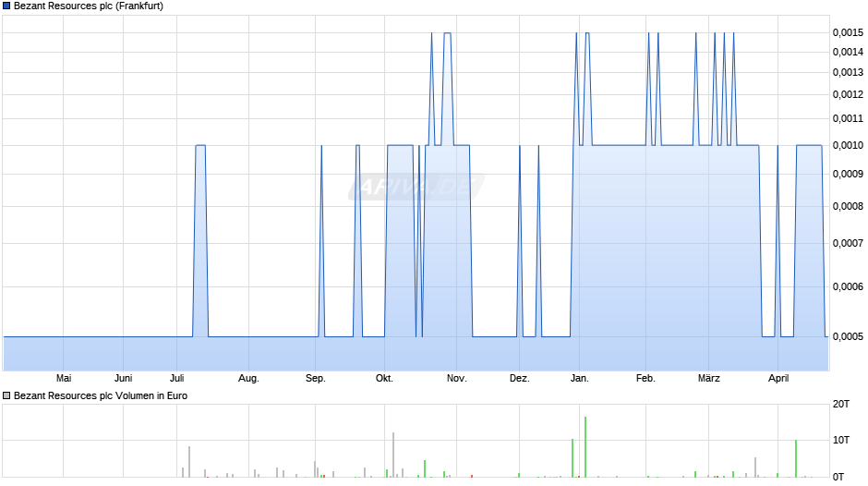Click the 0,0006 price axis value
The image size is (868, 486).
tap(848, 286)
